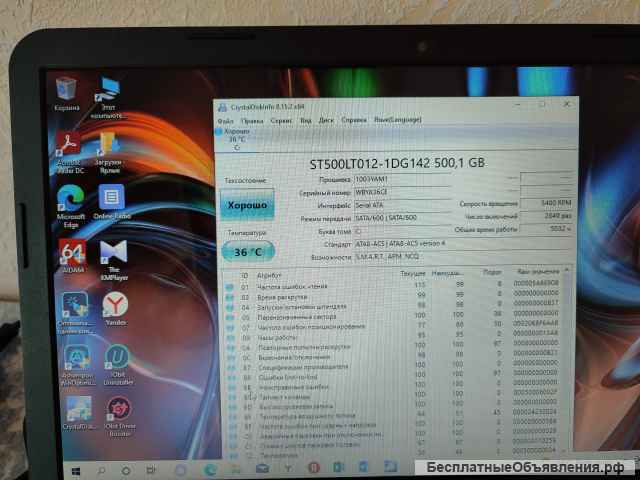Launch Acrobat Reader DC from desktop
This screenshot has width=640, height=480.
[x=70, y=151]
